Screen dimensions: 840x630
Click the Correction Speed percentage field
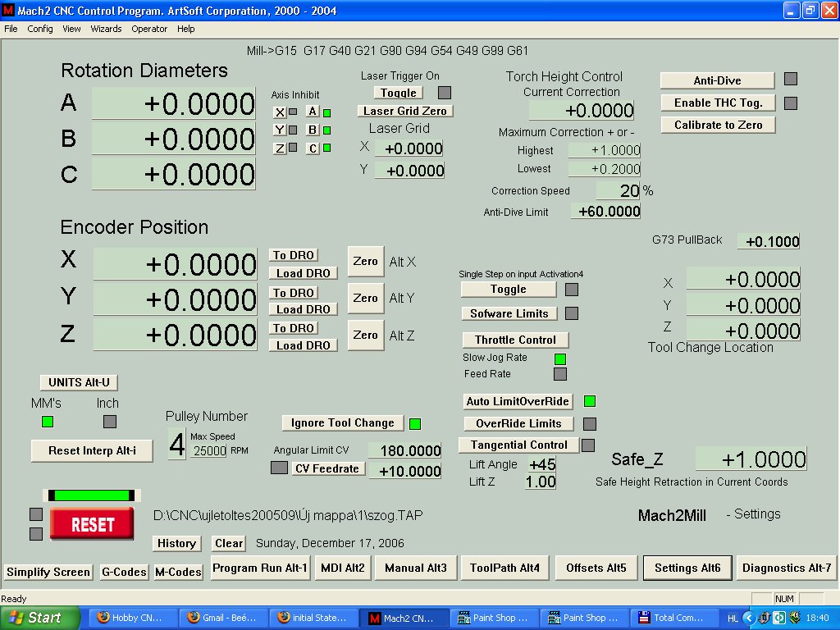(619, 190)
